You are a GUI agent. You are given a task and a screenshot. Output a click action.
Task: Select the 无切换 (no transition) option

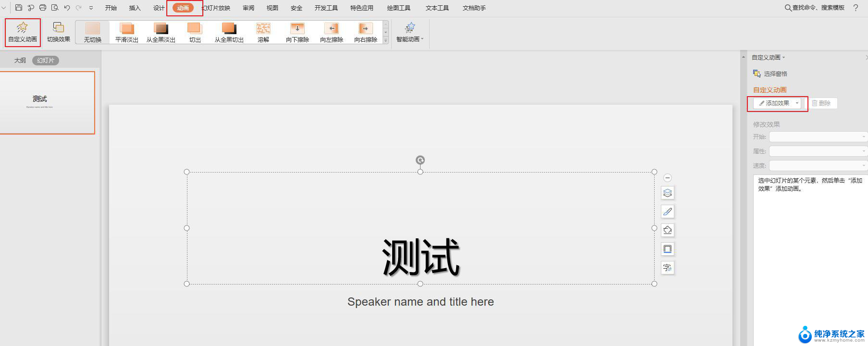point(93,32)
